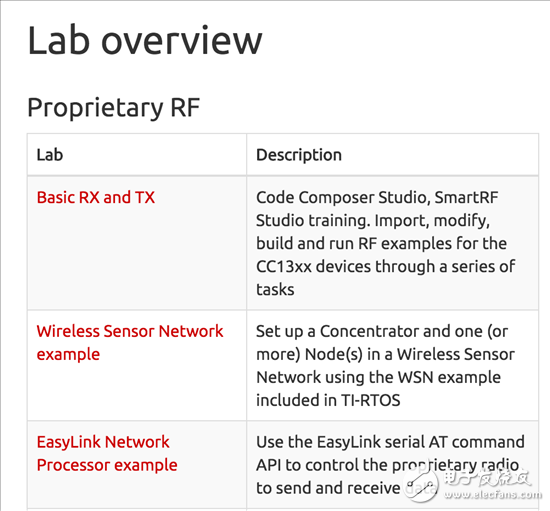The width and height of the screenshot is (550, 511).
Task: Click the Proprietary RF section heading
Action: (x=114, y=108)
